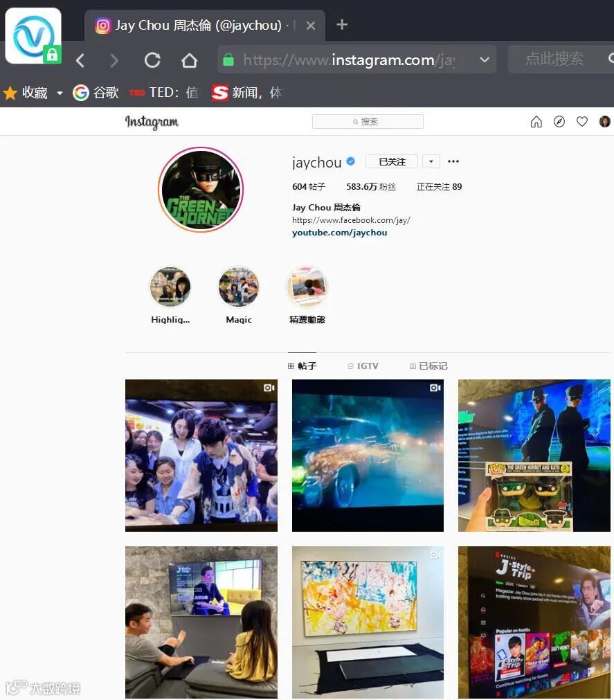
Task: Open youtube.com/jaychou link
Action: [340, 233]
